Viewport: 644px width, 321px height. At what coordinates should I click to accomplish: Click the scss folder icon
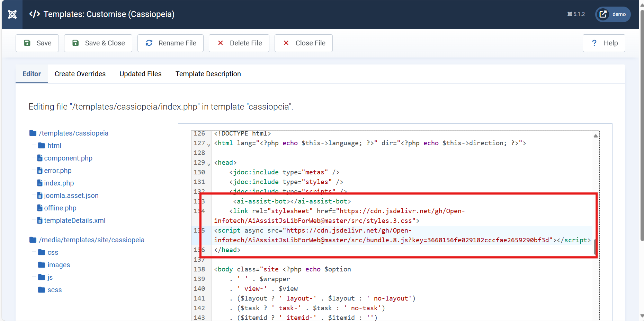tap(42, 290)
